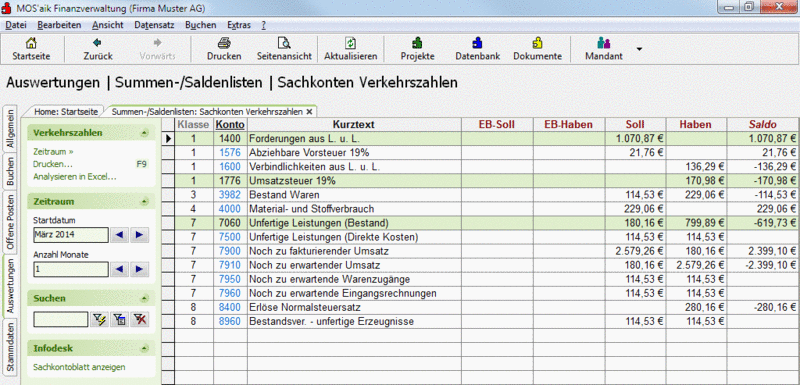
Task: Click the EB-Soll column header
Action: point(496,124)
